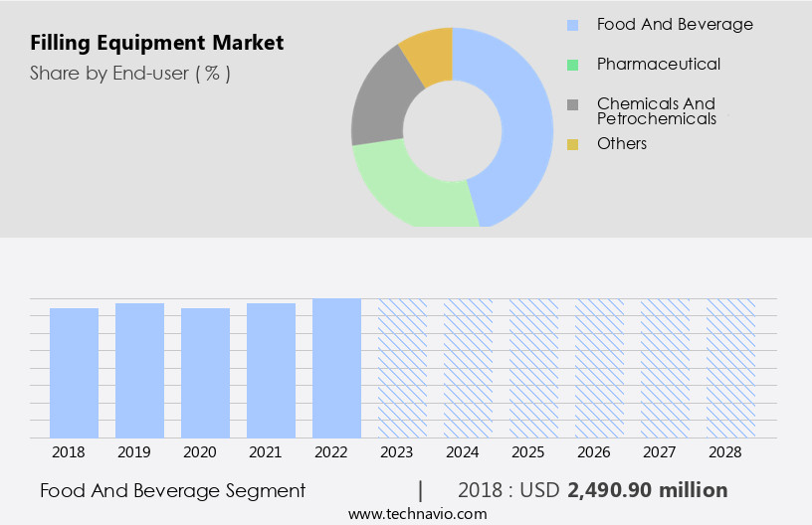Click the Others legend yellow swatch
The image size is (812, 525).
572,144
